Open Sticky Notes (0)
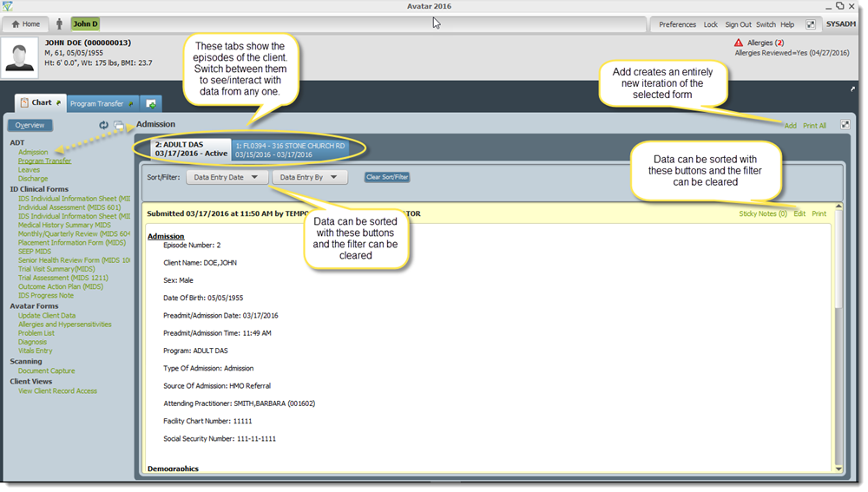 click(763, 213)
